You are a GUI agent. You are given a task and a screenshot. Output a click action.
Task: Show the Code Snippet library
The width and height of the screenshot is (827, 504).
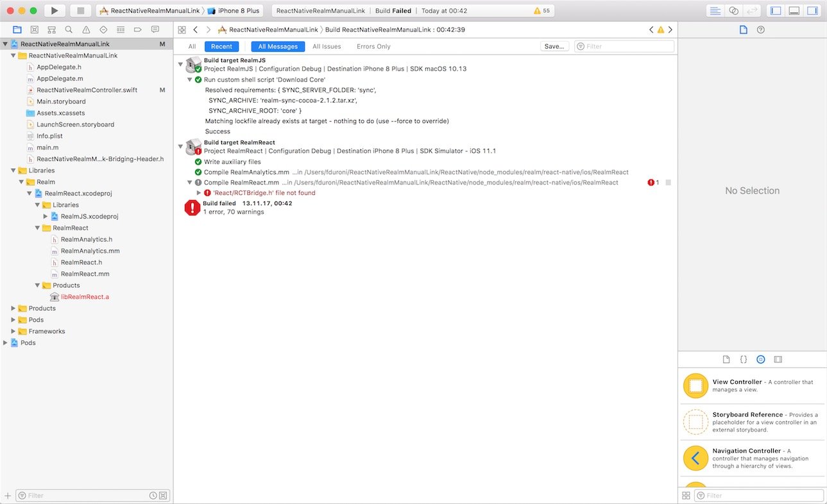[x=744, y=360]
